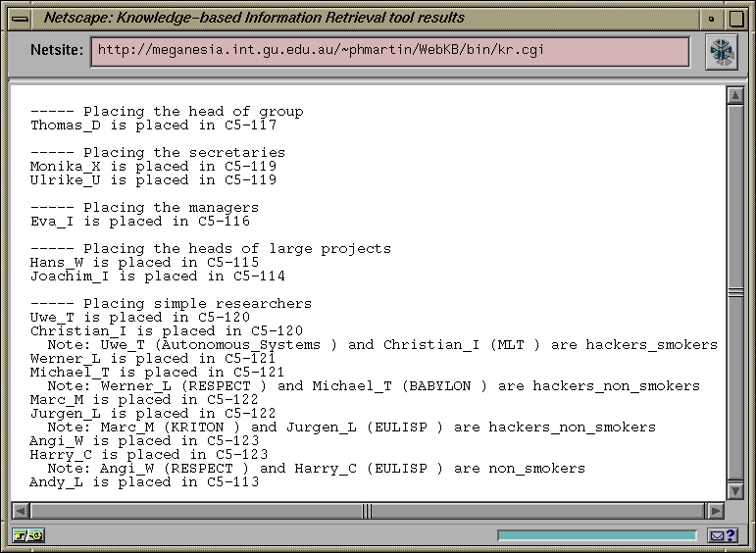Screen dimensions: 756x553
Task: Click the horizontal scrollbar thumb grip
Action: pyautogui.click(x=367, y=511)
